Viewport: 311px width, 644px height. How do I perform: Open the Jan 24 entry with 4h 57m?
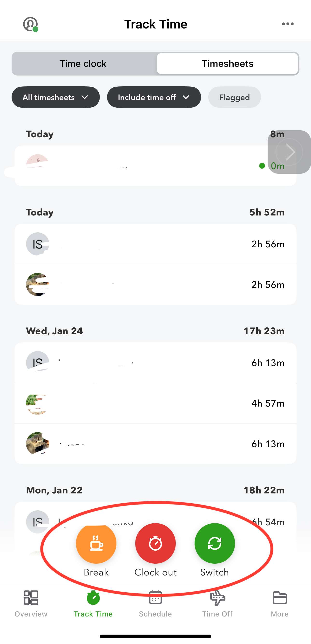155,403
